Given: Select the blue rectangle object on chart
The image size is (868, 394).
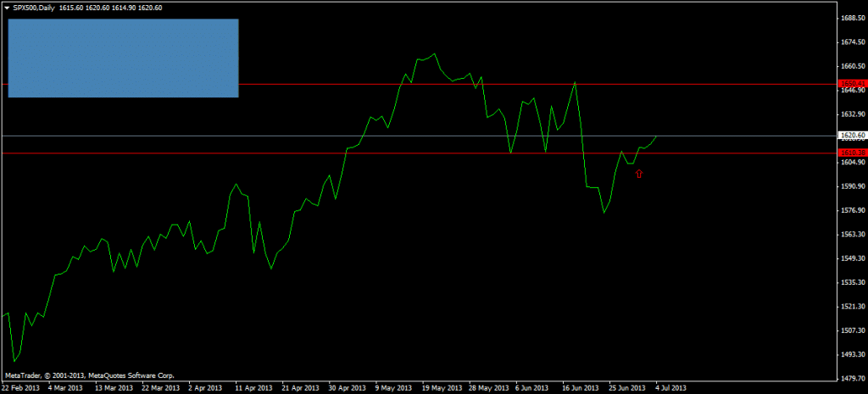Looking at the screenshot, I should (x=124, y=58).
